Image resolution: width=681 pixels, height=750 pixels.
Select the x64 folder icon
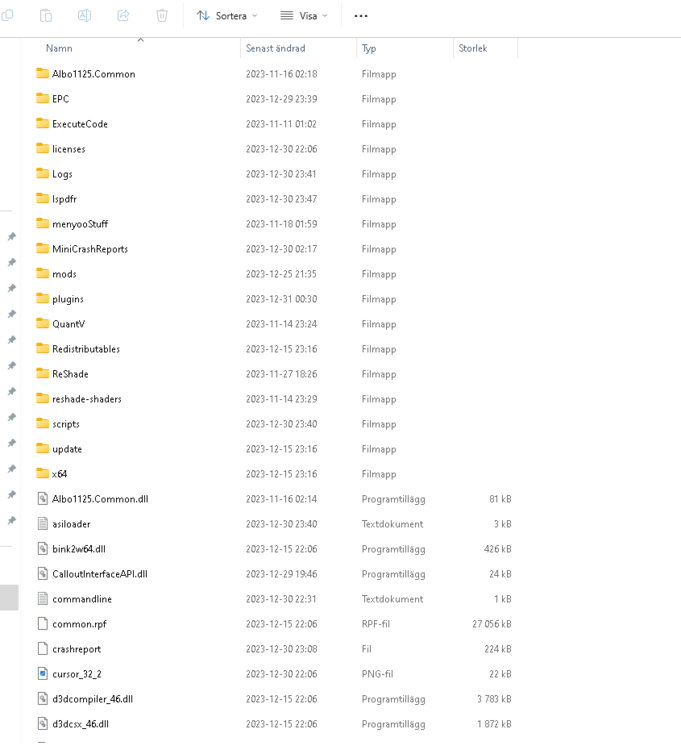pyautogui.click(x=43, y=474)
